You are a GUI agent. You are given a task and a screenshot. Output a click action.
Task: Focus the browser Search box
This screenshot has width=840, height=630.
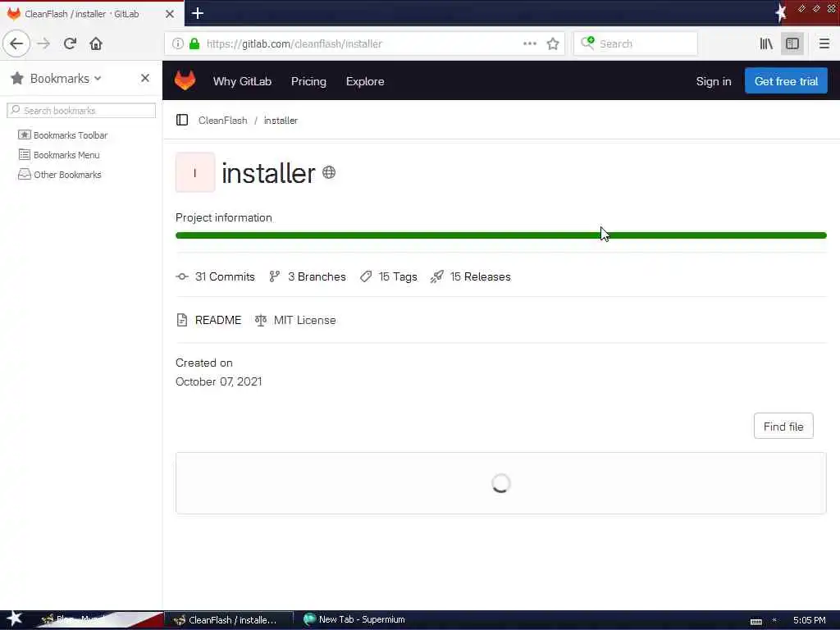(x=636, y=43)
